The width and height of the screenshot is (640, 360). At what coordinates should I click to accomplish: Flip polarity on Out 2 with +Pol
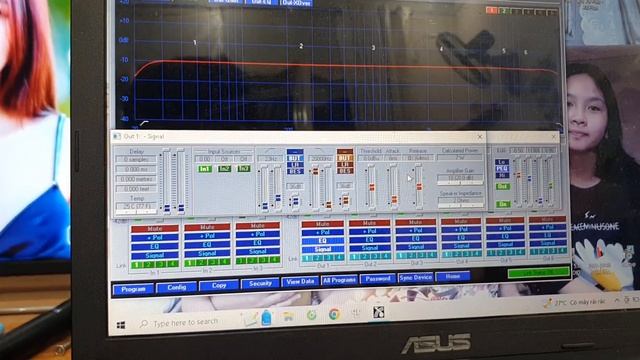coord(369,231)
